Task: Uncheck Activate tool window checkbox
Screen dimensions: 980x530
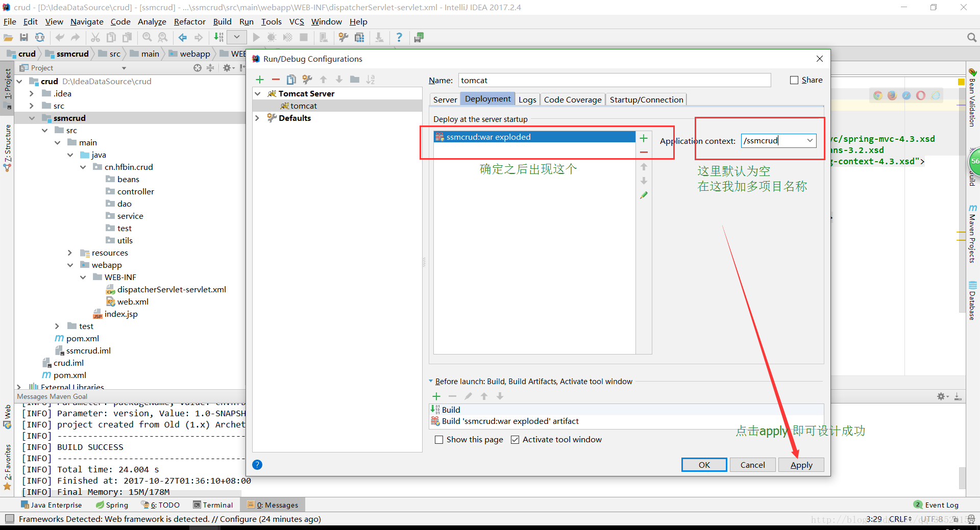Action: coord(515,440)
